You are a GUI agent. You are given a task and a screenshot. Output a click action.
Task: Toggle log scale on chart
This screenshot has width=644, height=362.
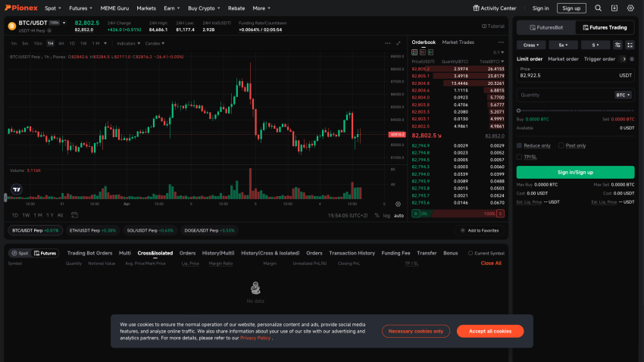pyautogui.click(x=386, y=216)
